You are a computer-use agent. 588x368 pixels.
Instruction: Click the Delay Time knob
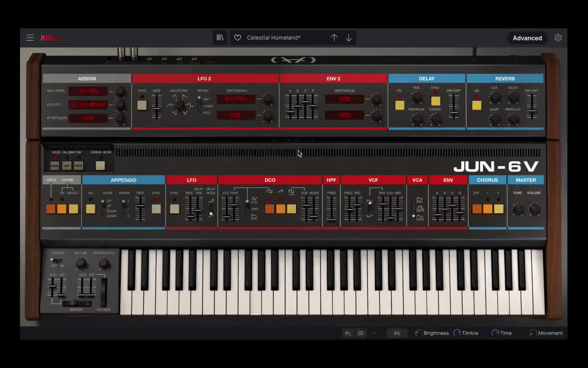pyautogui.click(x=416, y=97)
